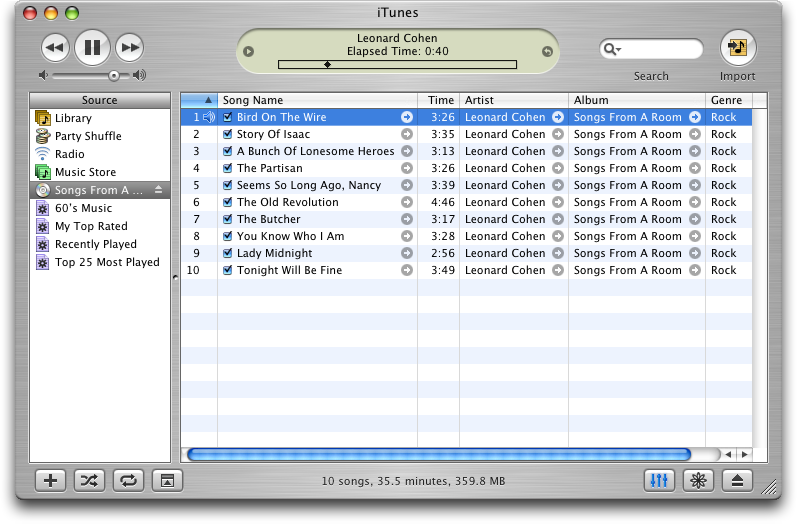Uncheck A Bunch Of Lonesome Heroes checkbox
This screenshot has width=797, height=524.
(228, 151)
